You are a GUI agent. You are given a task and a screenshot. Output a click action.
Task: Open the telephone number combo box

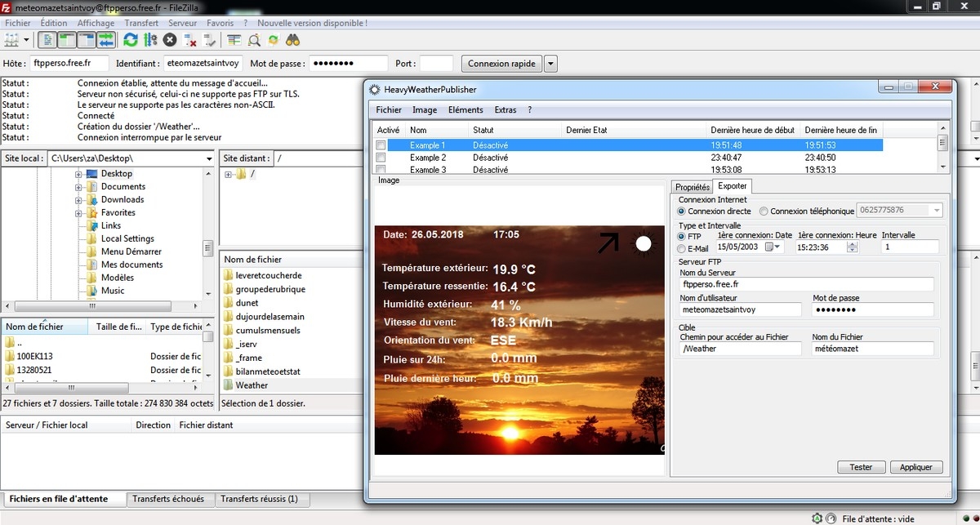pos(899,211)
